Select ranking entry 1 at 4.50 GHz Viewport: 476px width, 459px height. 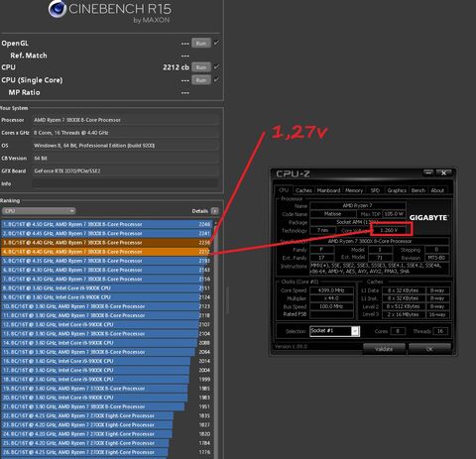(x=107, y=224)
